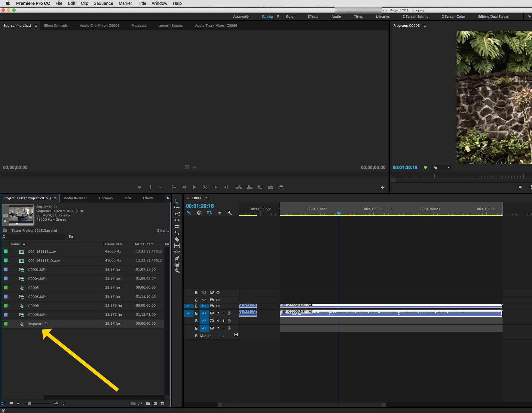Viewport: 532px width, 413px height.
Task: Click the timeline playhead timecode 00:01:20:18
Action: pos(200,206)
